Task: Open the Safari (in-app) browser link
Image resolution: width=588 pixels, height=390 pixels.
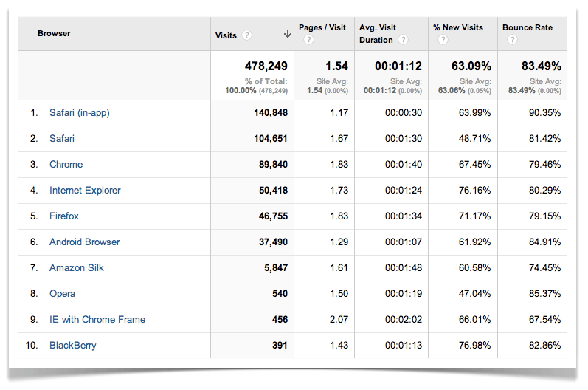Action: (79, 113)
